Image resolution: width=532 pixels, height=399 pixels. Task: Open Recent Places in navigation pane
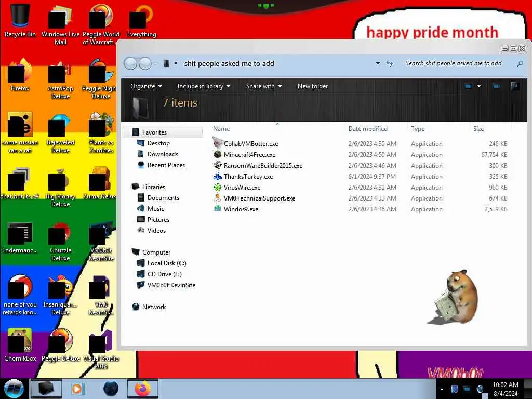(x=166, y=165)
